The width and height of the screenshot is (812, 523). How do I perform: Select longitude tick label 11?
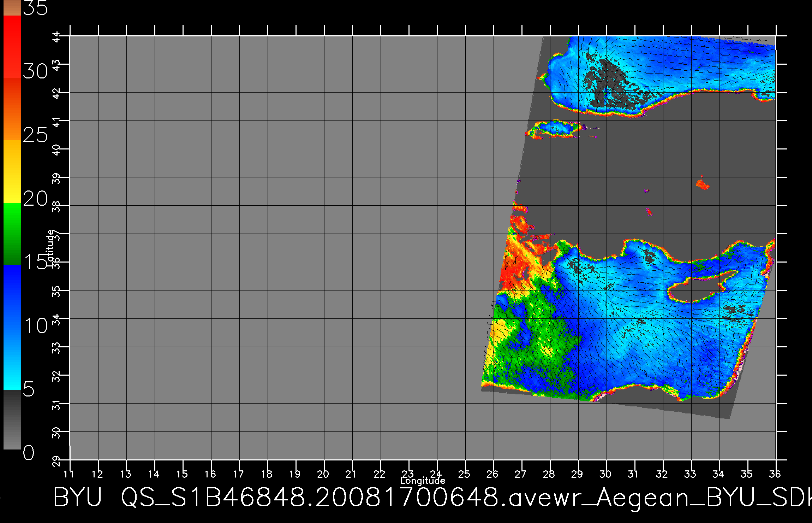pos(69,474)
